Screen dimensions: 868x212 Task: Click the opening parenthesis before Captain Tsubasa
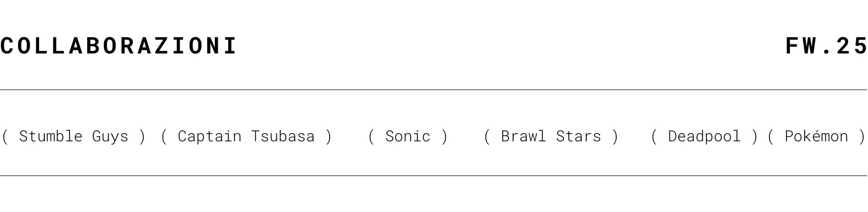[x=164, y=137]
